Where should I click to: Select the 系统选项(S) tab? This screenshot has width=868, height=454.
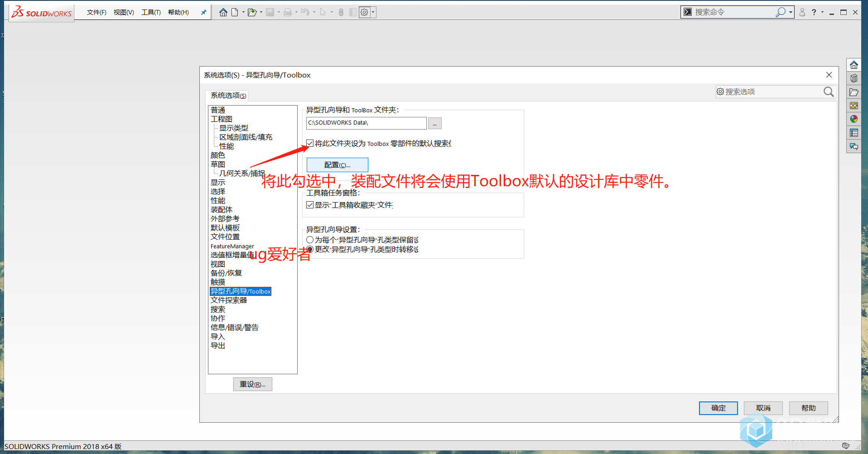[228, 95]
